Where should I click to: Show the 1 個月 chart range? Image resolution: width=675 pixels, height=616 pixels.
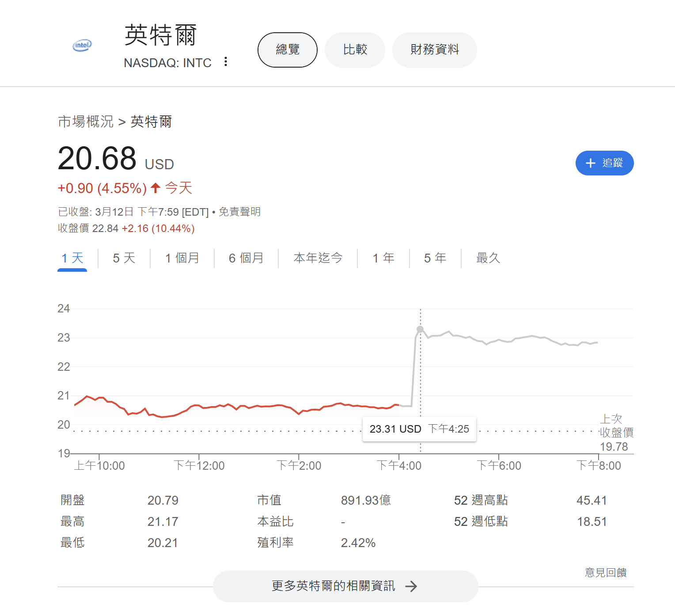182,258
